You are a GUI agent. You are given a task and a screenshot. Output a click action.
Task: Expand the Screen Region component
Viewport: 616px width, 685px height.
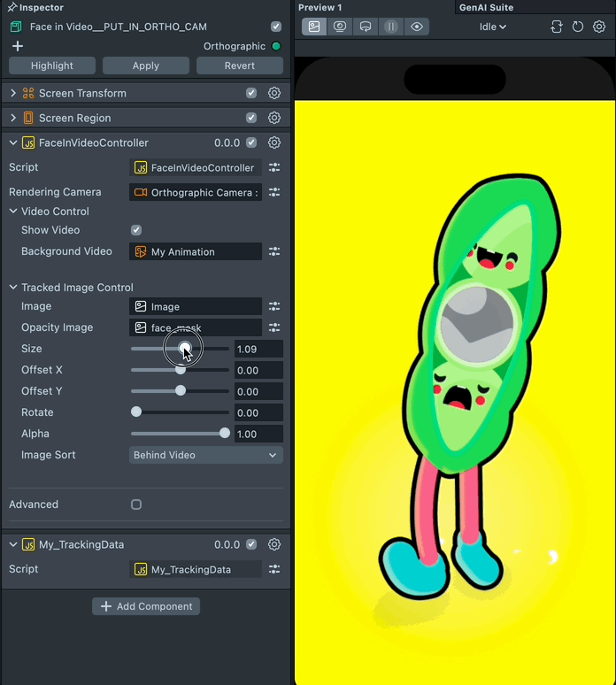click(13, 118)
